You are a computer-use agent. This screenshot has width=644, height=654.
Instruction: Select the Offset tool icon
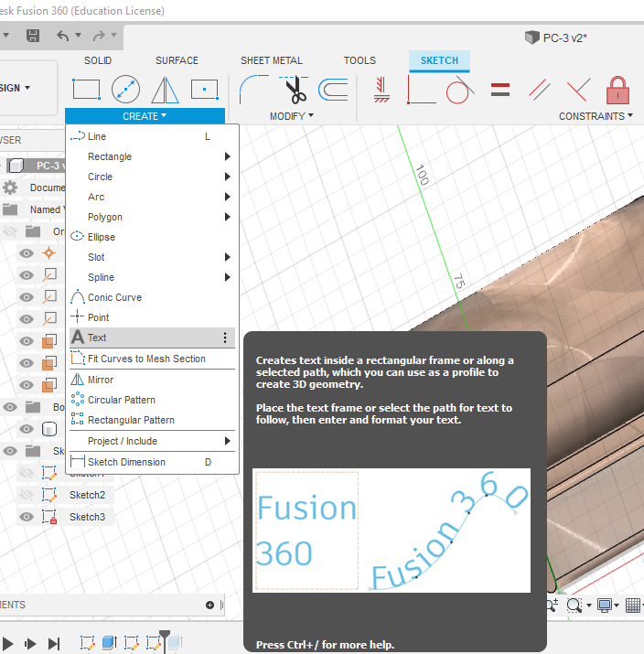pyautogui.click(x=333, y=90)
